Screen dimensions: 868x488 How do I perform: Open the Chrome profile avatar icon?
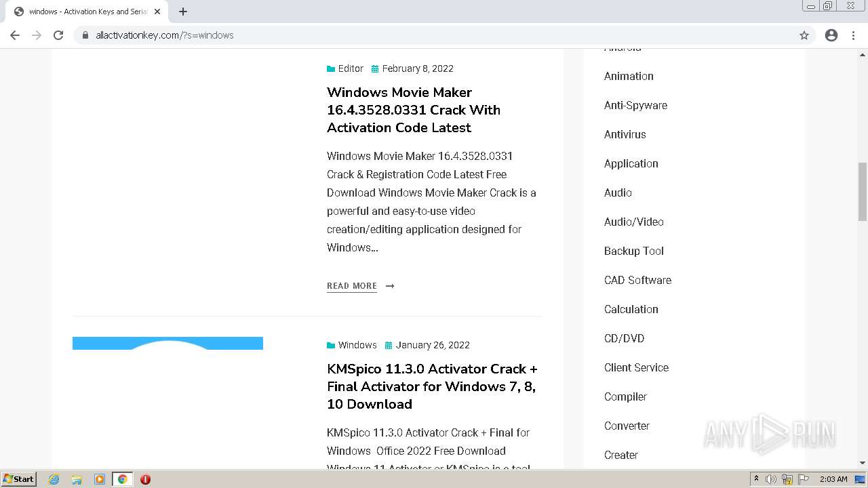click(x=831, y=35)
